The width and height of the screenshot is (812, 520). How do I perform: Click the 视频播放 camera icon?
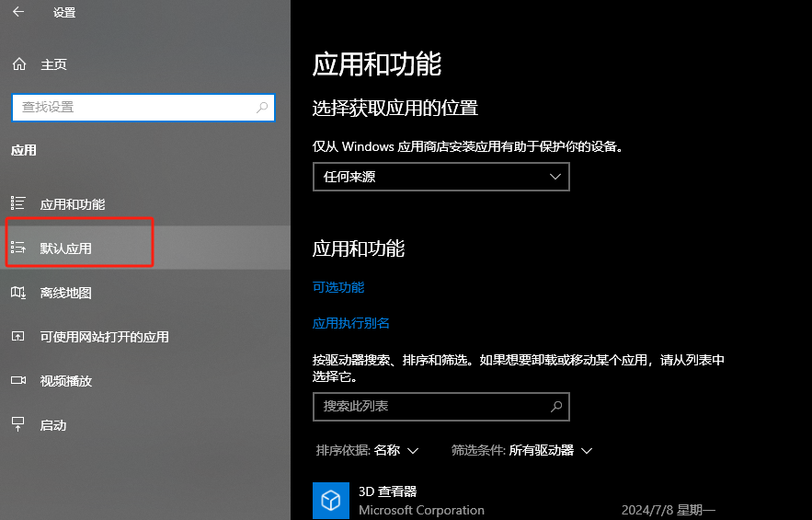pos(18,381)
